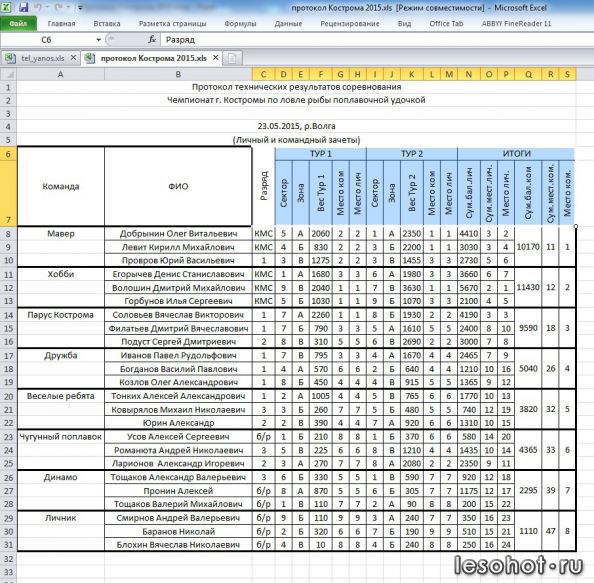Select the cell Волошин Дмитрий Михайлович
Screen dimensions: 594x583
[178, 288]
